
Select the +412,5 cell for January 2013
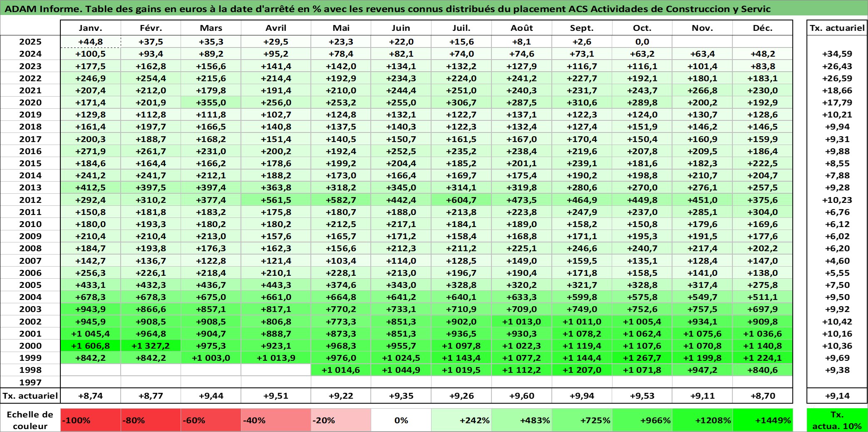(90, 187)
